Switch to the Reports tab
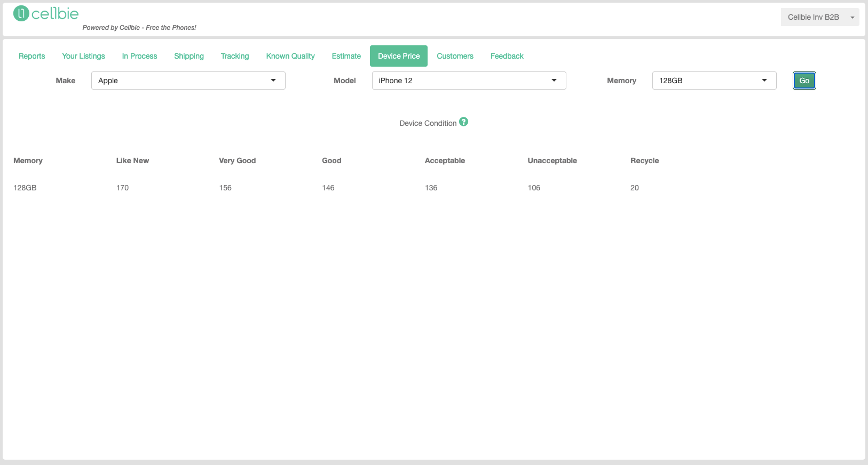 click(32, 56)
